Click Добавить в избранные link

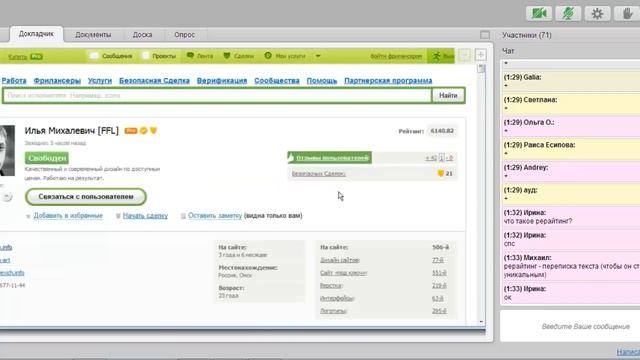68,216
